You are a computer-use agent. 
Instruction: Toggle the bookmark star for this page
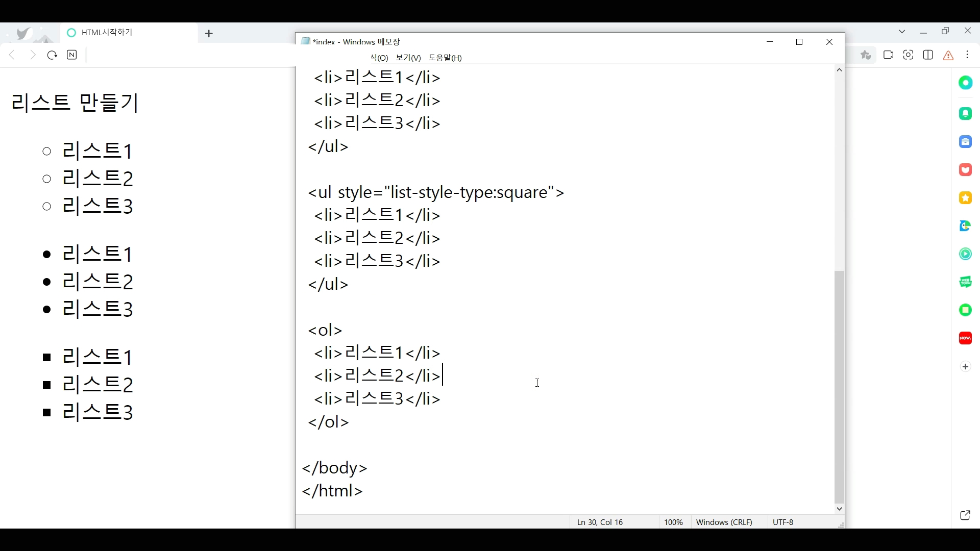pos(866,55)
